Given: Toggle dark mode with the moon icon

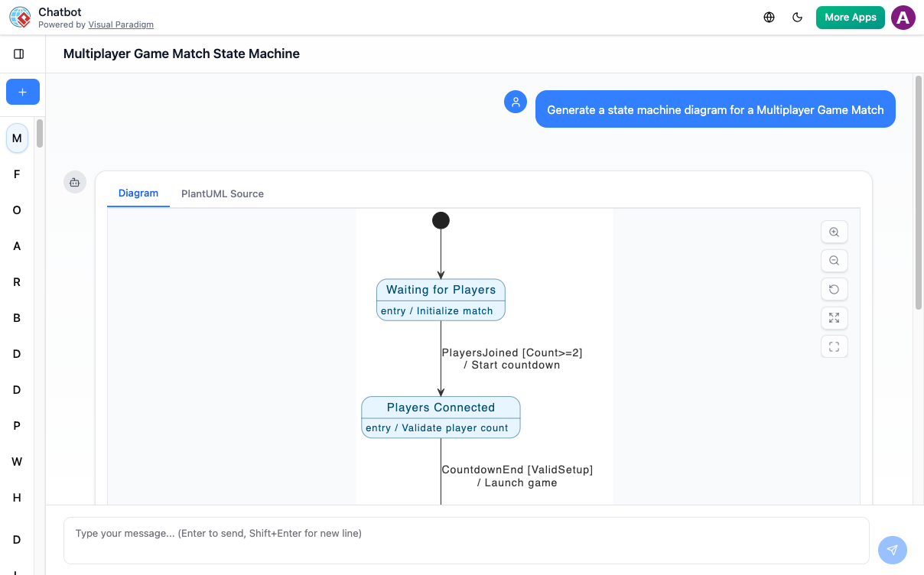Looking at the screenshot, I should 798,17.
